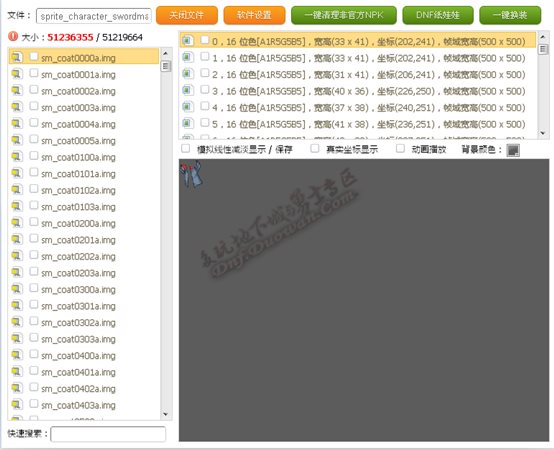Check the box for sm_coat0000a.img
The width and height of the screenshot is (554, 450).
click(34, 56)
